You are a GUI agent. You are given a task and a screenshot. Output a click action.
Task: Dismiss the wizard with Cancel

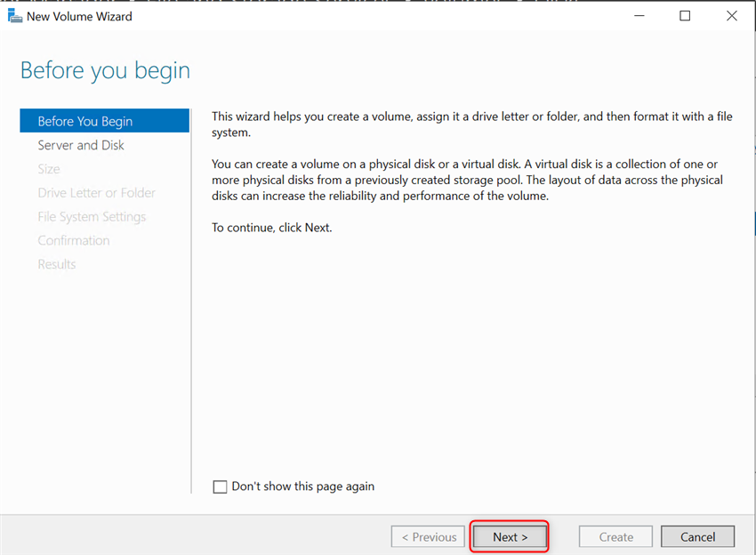click(x=697, y=536)
